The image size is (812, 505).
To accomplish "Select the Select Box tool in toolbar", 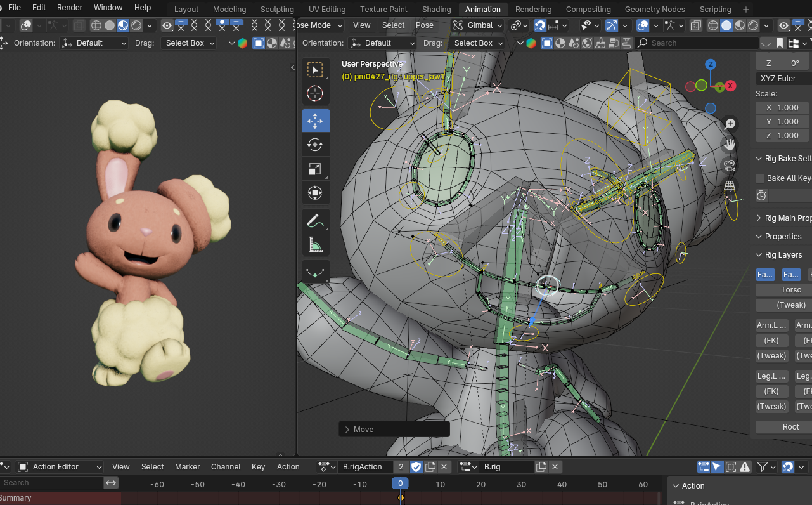I will [315, 69].
